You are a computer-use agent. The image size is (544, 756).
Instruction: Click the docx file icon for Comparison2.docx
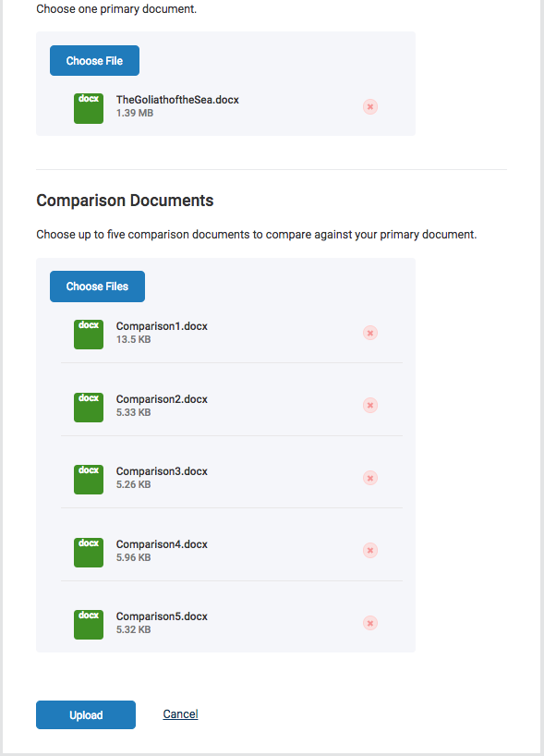click(x=89, y=408)
